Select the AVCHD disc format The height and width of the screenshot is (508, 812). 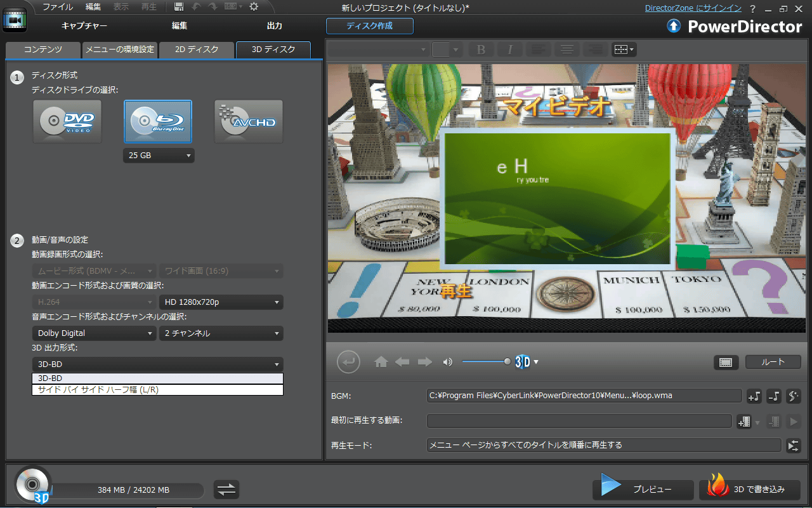point(249,121)
